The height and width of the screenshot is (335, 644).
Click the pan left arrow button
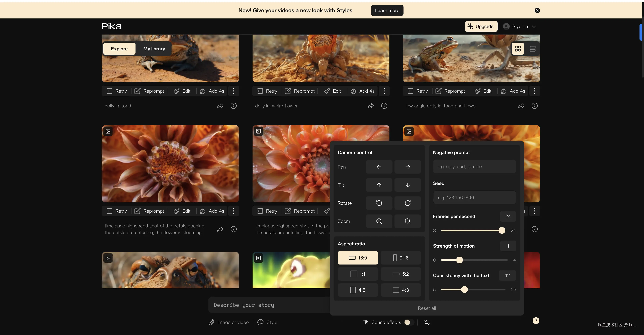[x=379, y=167]
